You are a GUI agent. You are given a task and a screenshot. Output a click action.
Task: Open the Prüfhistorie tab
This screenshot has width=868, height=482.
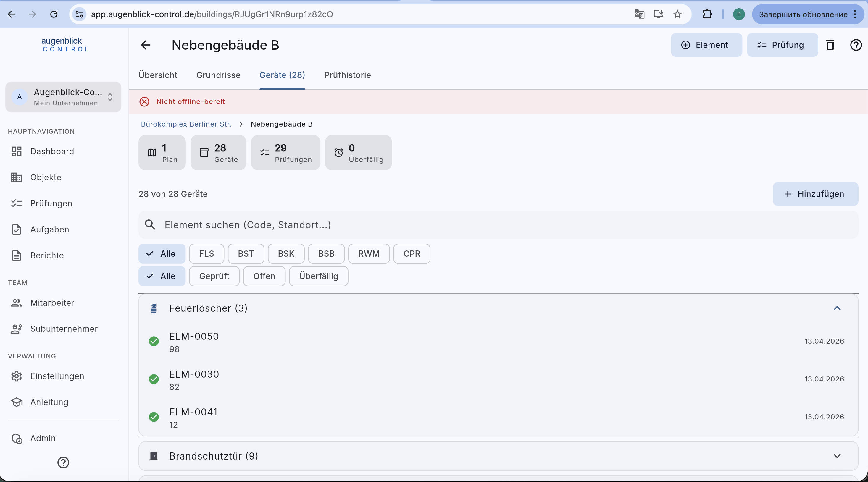(347, 75)
